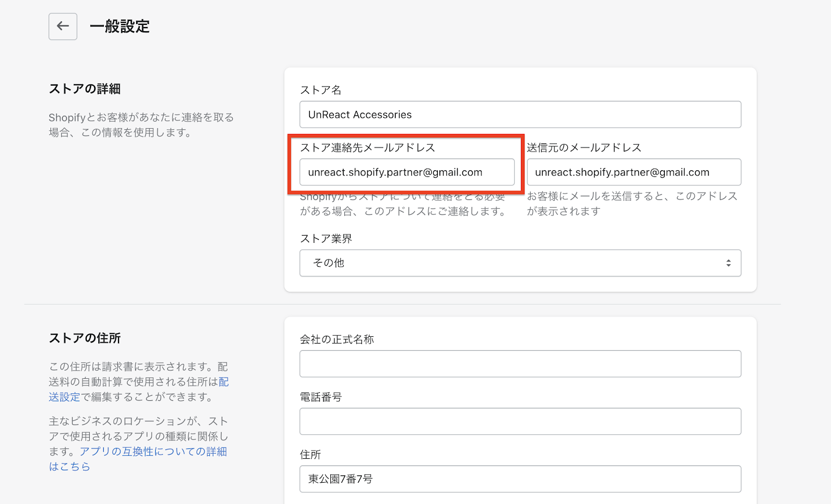Image resolution: width=831 pixels, height=504 pixels.
Task: Open the ストア業界 dropdown showing その他
Action: pyautogui.click(x=520, y=263)
